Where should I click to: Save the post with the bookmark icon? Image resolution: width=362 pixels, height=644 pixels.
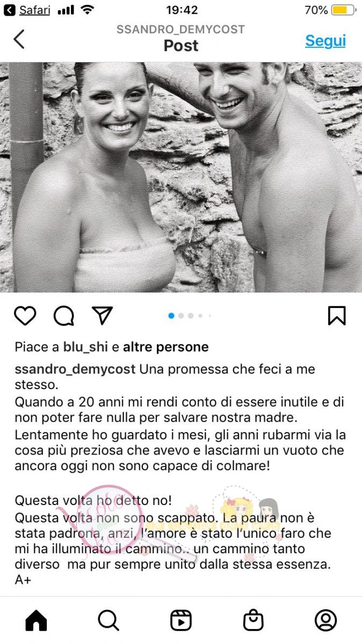[337, 316]
